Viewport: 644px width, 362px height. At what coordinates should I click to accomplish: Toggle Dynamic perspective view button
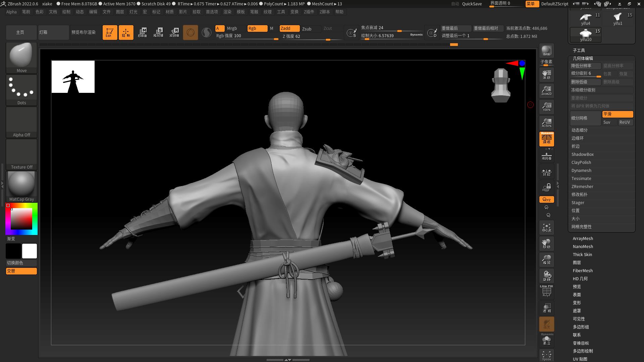[x=546, y=139]
